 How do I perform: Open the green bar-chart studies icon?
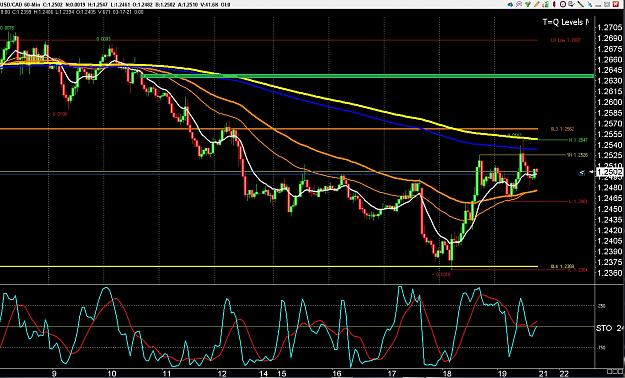[546, 4]
